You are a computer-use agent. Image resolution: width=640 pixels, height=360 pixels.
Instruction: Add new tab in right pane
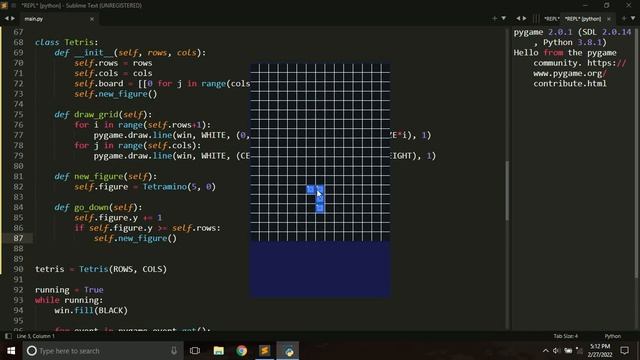[x=624, y=18]
